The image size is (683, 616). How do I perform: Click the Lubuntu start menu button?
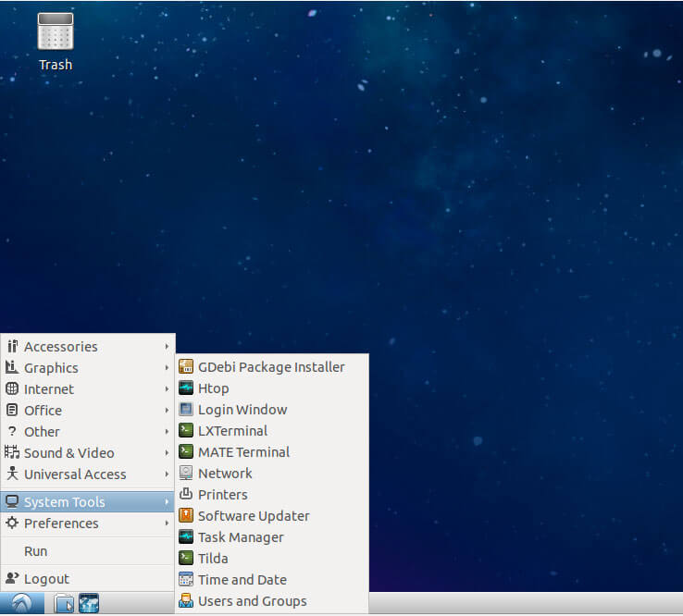(x=22, y=603)
